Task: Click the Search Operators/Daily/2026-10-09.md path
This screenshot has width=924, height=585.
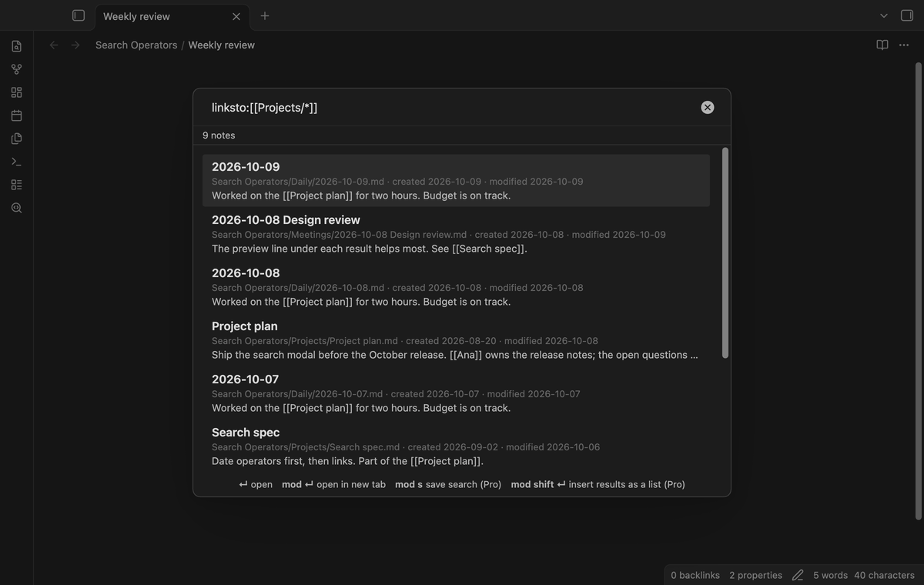Action: click(298, 182)
